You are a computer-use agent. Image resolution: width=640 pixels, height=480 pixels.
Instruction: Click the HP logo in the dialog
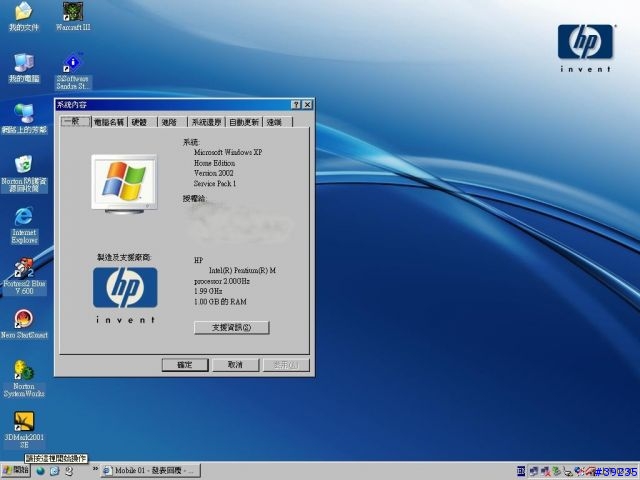point(125,287)
